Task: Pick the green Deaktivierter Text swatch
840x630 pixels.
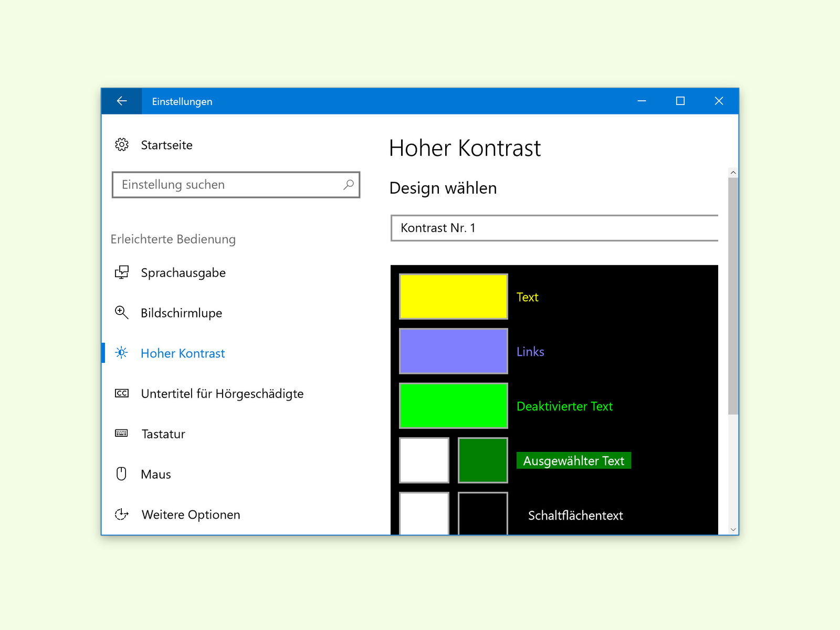Action: point(454,406)
